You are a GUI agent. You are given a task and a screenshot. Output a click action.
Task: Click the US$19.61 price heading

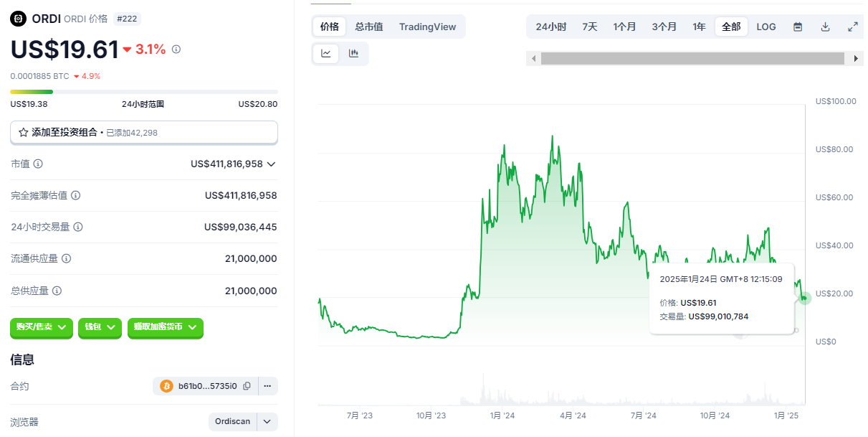[x=65, y=50]
